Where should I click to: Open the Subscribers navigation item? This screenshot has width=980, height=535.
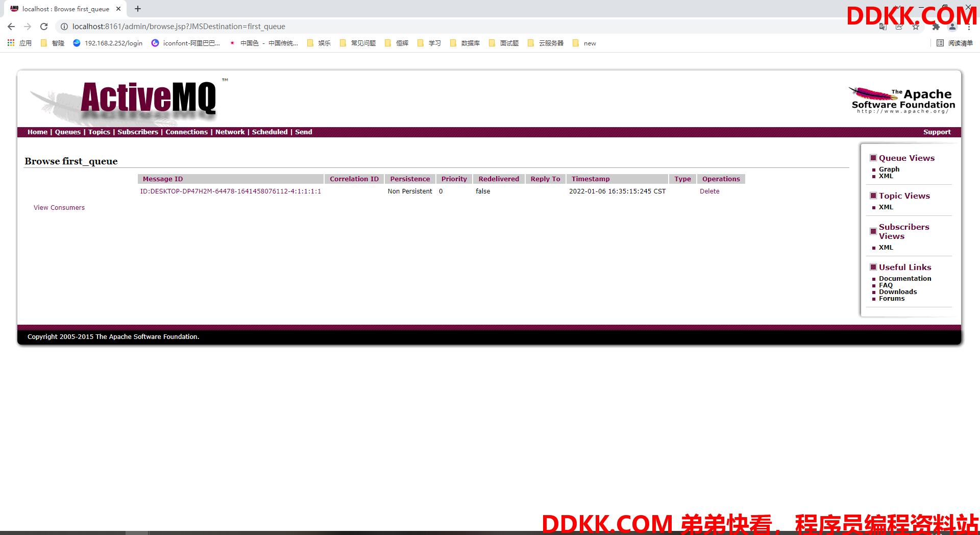pos(138,132)
